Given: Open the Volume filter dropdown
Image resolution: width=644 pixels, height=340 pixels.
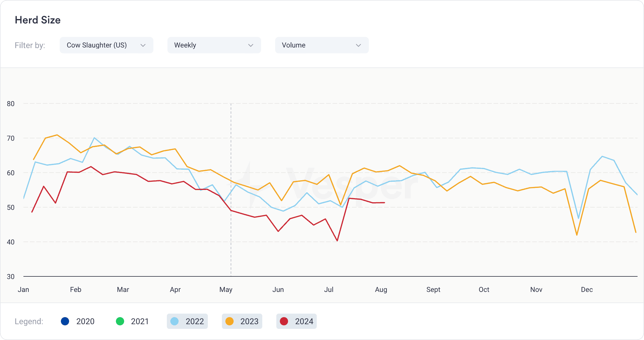Looking at the screenshot, I should click(x=322, y=45).
